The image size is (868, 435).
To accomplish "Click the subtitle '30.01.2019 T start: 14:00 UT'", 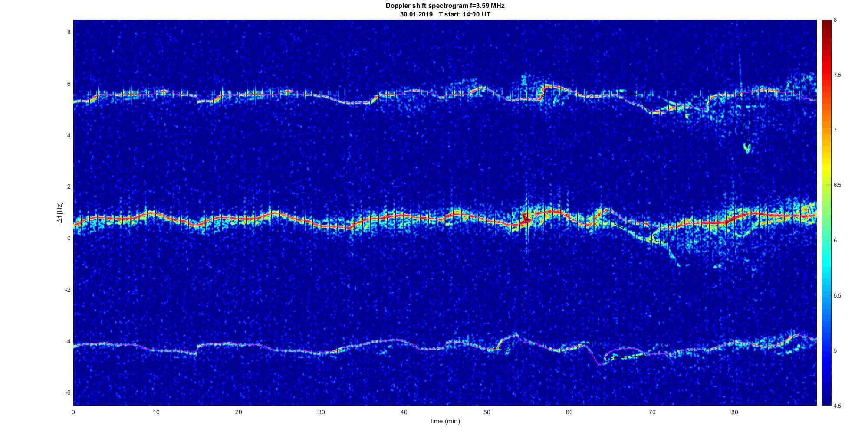I will (445, 14).
